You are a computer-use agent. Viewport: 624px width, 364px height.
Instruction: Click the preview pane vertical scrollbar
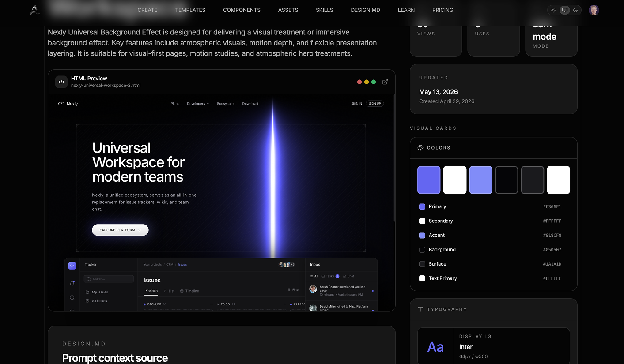[394, 158]
